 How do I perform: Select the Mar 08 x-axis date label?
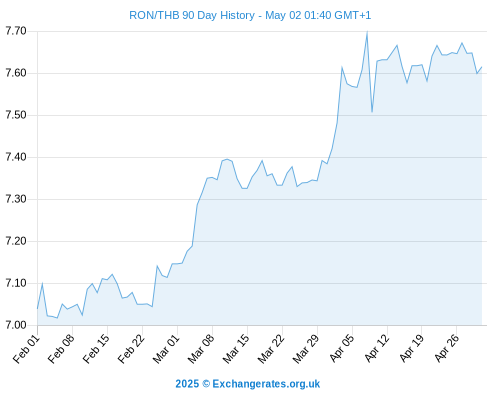[202, 349]
